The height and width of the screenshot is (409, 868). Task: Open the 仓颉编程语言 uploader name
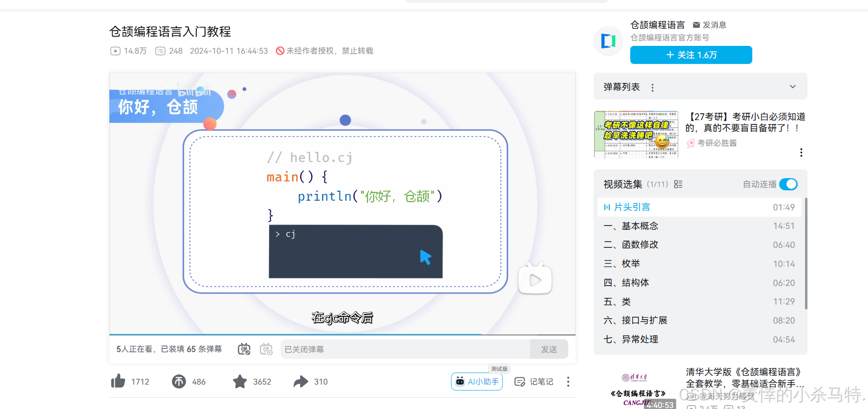coord(657,25)
